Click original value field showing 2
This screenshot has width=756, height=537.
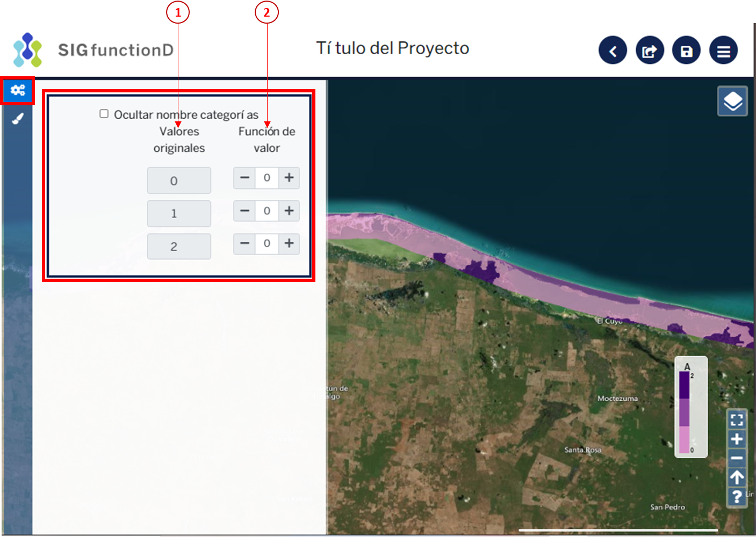point(179,246)
